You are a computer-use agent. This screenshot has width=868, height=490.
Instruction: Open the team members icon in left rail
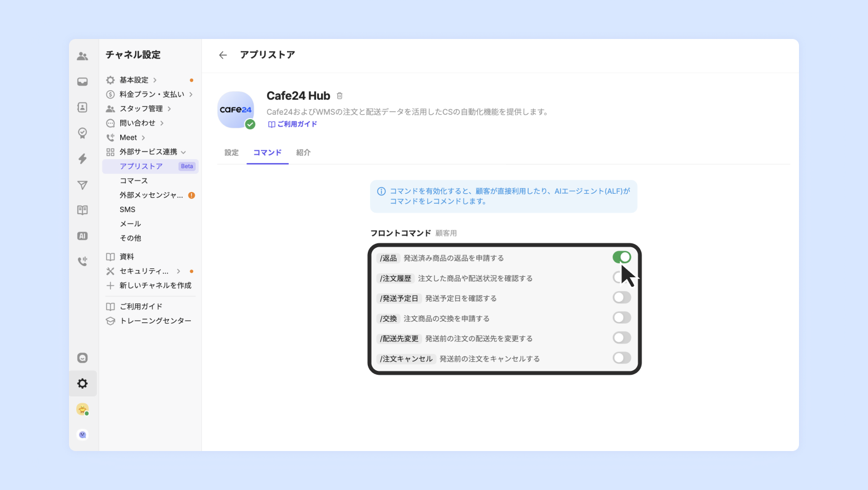pos(82,56)
